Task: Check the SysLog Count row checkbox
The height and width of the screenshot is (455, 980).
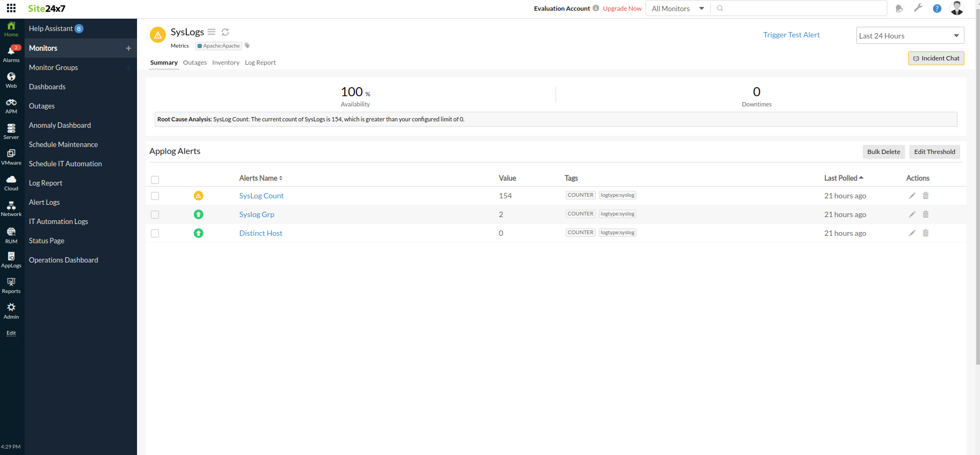Action: pos(155,196)
